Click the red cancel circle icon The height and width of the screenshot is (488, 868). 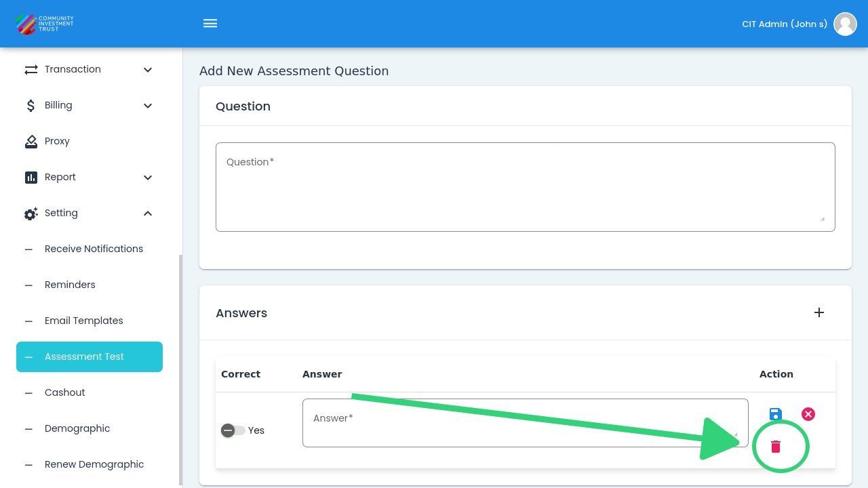pos(808,414)
